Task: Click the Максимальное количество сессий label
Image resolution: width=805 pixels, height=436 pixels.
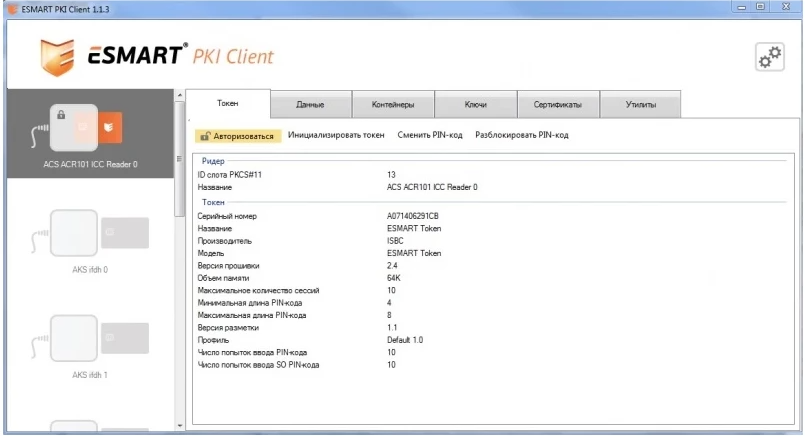Action: (258, 291)
